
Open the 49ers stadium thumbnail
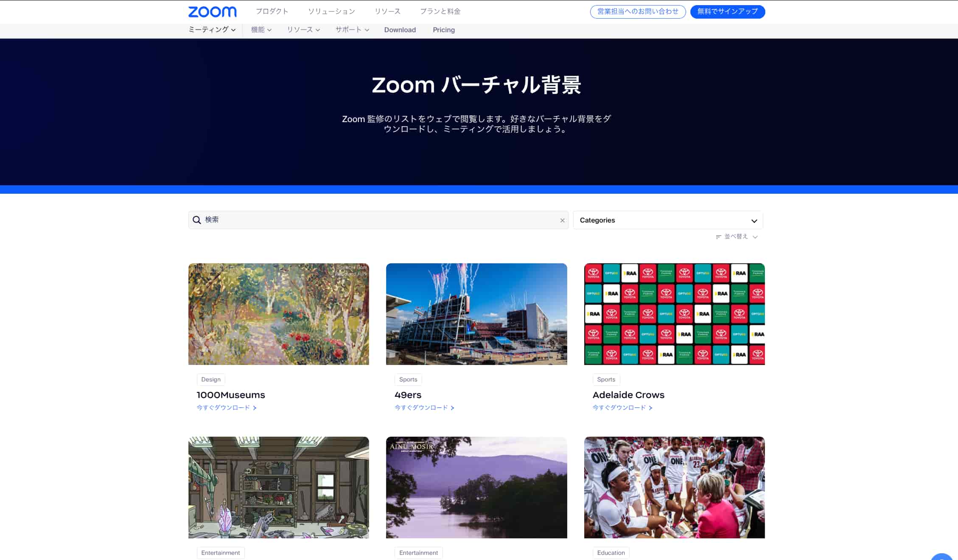(476, 314)
